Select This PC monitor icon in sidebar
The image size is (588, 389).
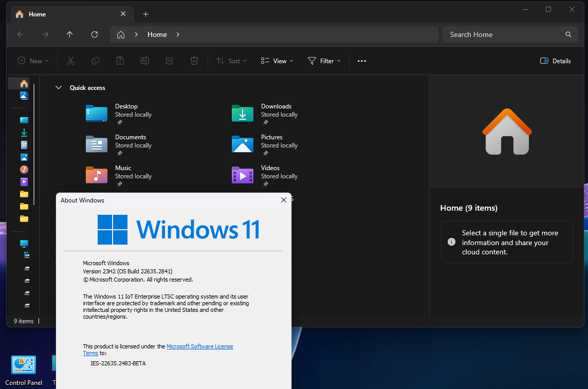24,244
